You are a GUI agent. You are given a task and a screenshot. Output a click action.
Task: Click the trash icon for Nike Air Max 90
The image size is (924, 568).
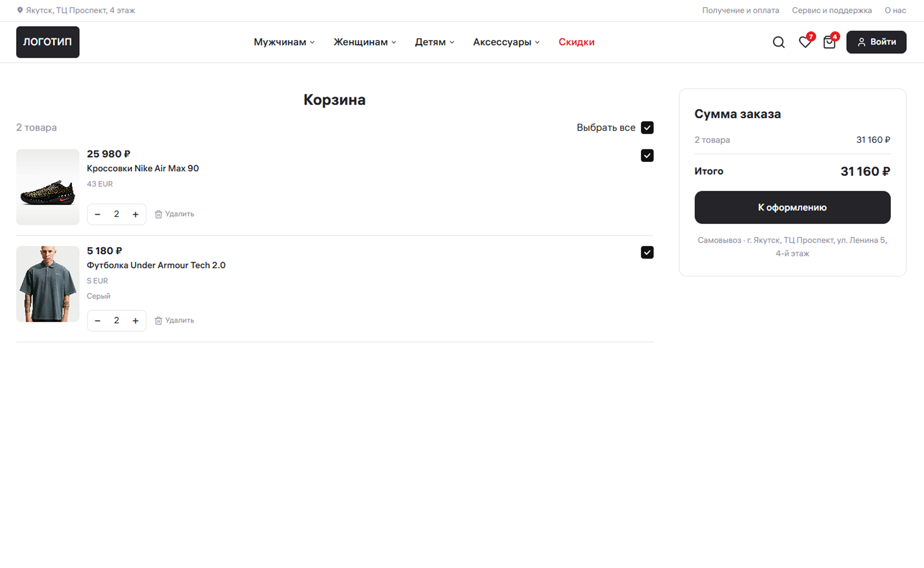(x=158, y=214)
